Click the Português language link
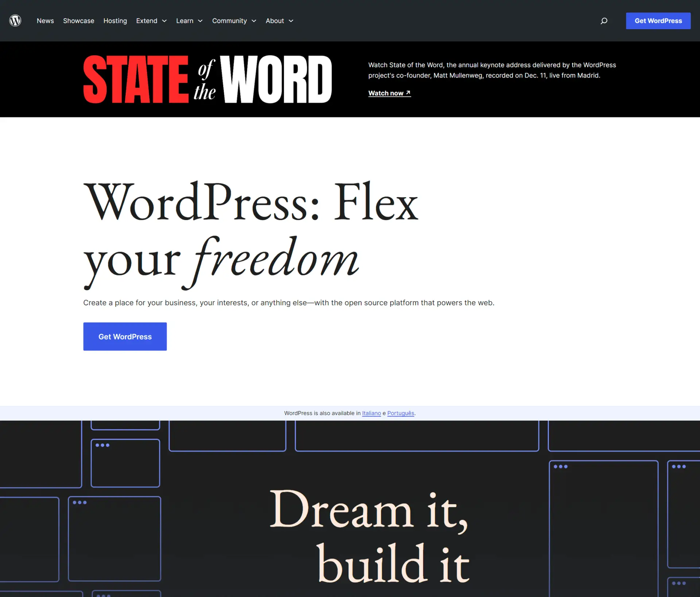700x597 pixels. pos(400,413)
